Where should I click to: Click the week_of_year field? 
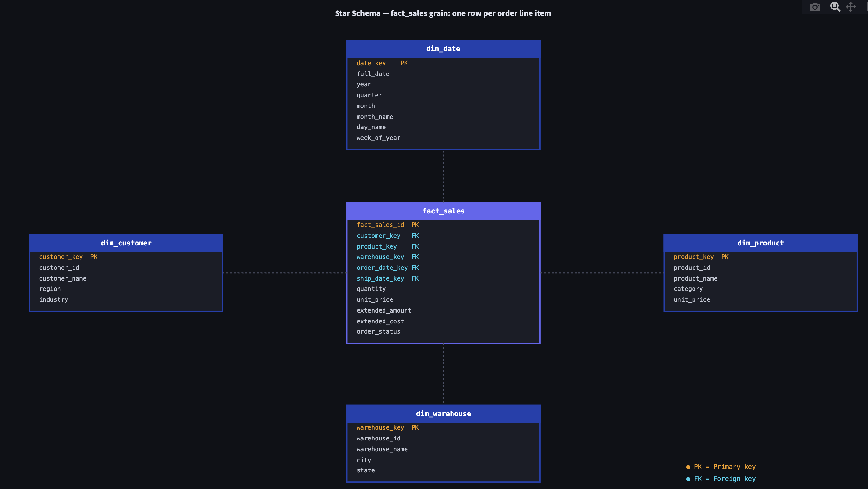pyautogui.click(x=378, y=138)
